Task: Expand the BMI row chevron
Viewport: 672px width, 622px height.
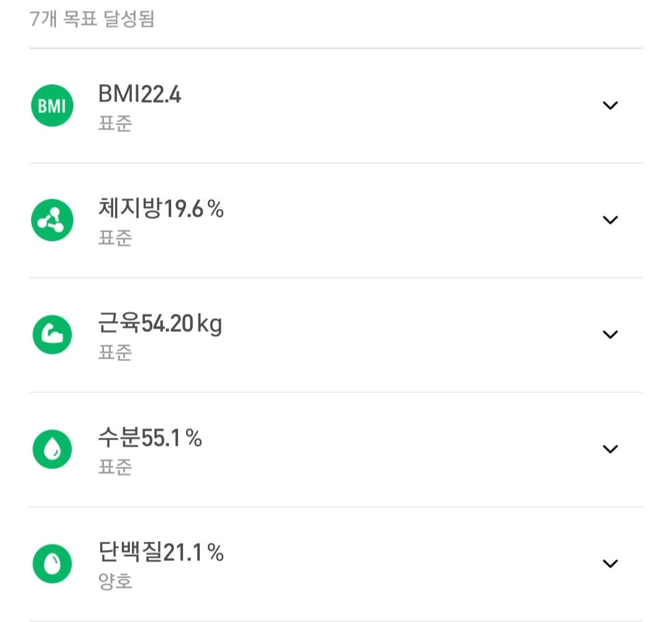Action: [x=610, y=105]
